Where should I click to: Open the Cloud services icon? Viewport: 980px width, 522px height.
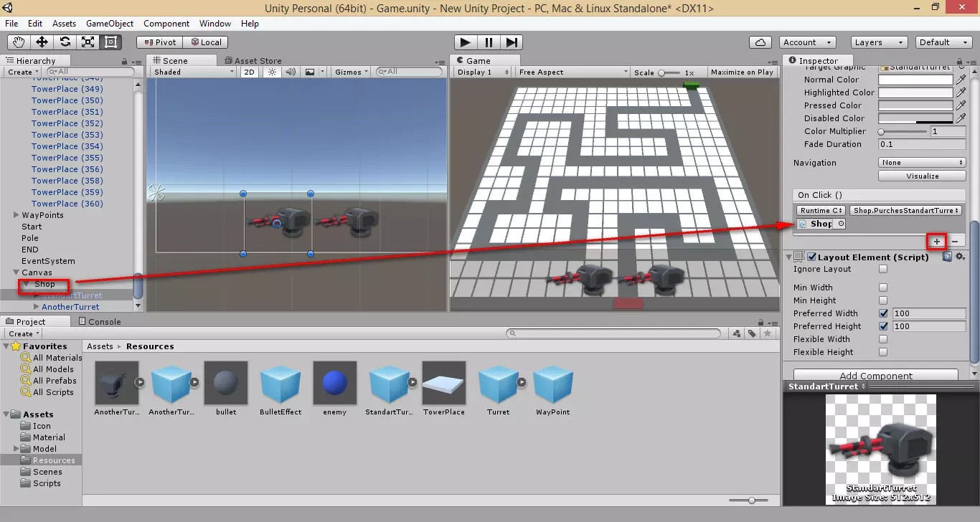(x=760, y=42)
